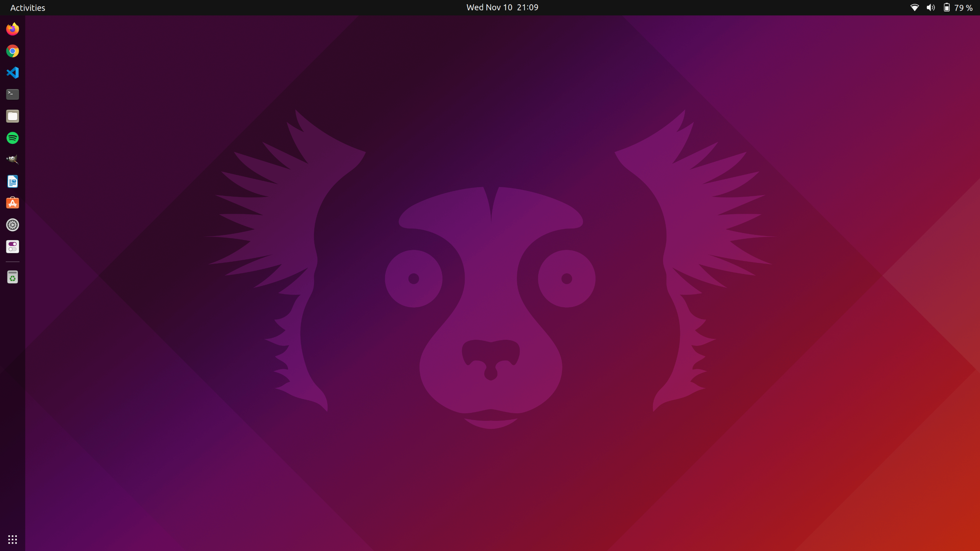Screen dimensions: 980x551
Task: Show Applications grid at dock bottom
Action: [13, 540]
